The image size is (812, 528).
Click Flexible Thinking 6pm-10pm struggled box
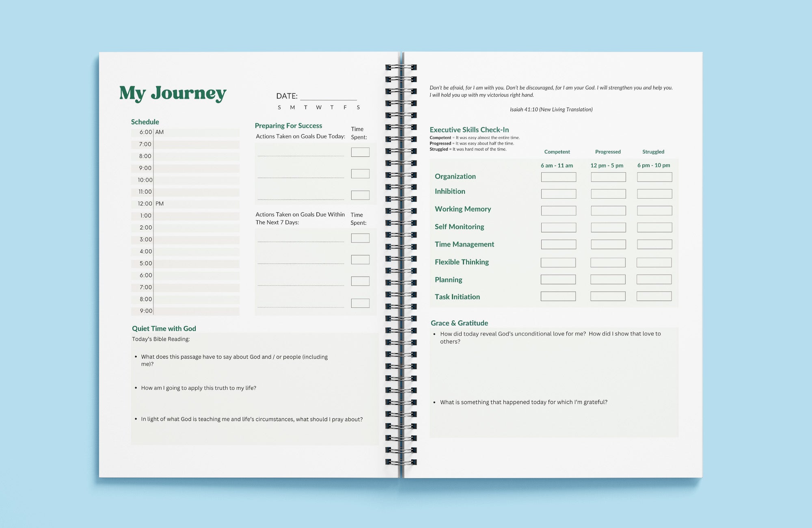654,262
